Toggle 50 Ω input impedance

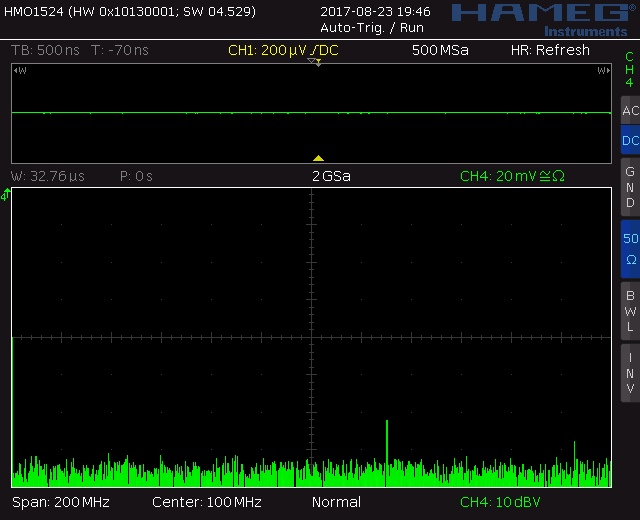click(x=629, y=249)
